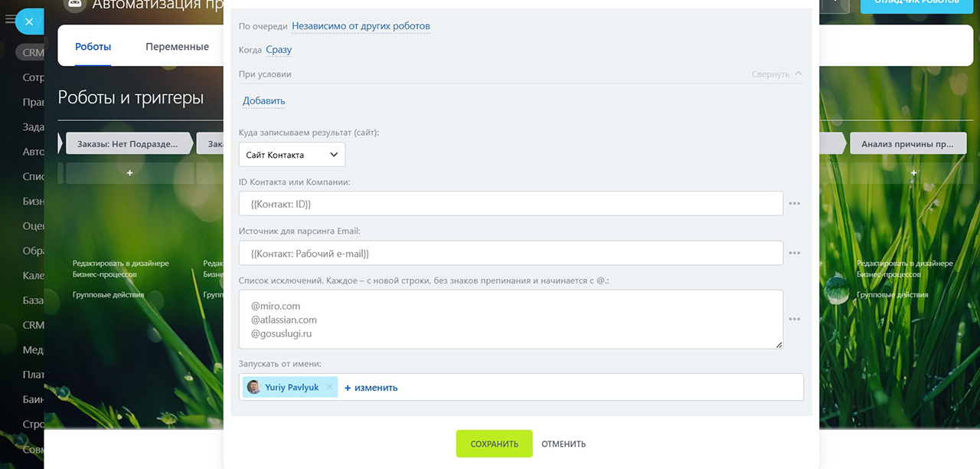Image resolution: width=980 pixels, height=469 pixels.
Task: Remove Yuriy Pavlyuk from run-as field
Action: click(330, 388)
